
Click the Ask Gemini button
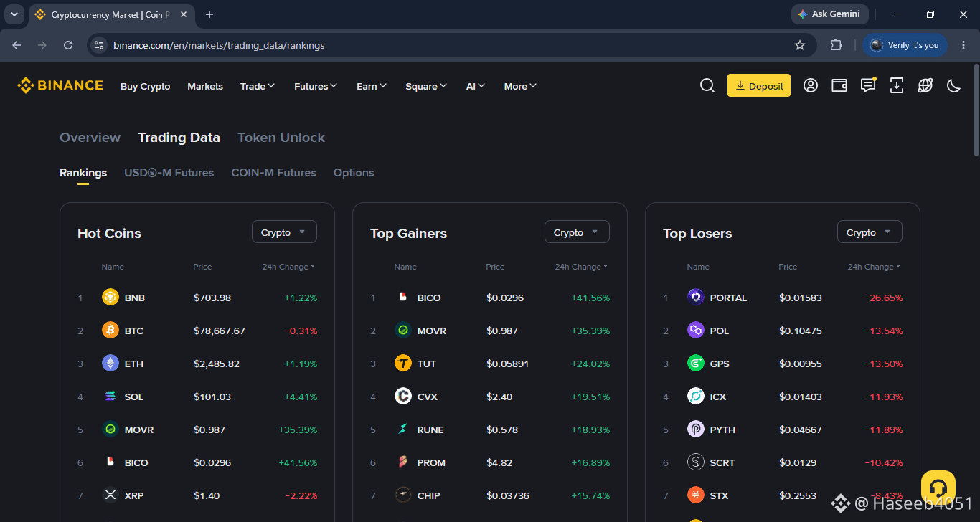(829, 14)
